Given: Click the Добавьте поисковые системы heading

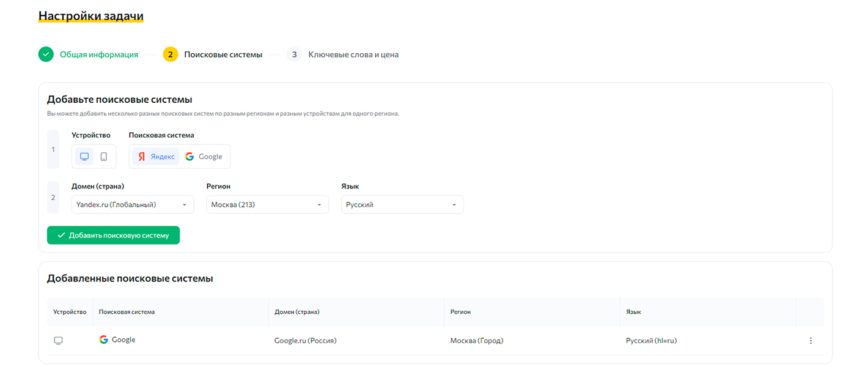Looking at the screenshot, I should click(x=120, y=100).
